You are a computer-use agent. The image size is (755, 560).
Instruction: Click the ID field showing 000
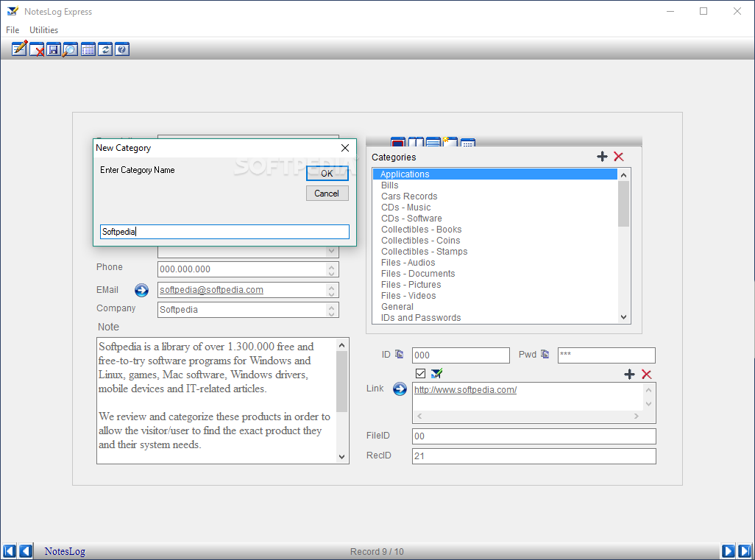(x=461, y=355)
